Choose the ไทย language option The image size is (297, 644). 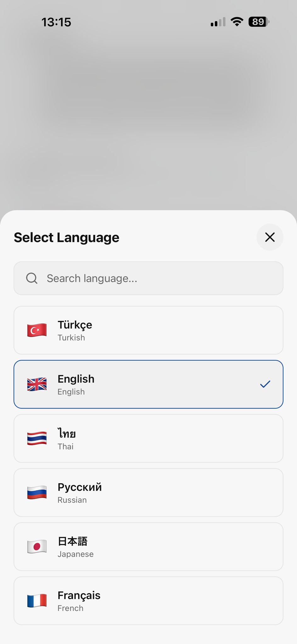coord(148,438)
